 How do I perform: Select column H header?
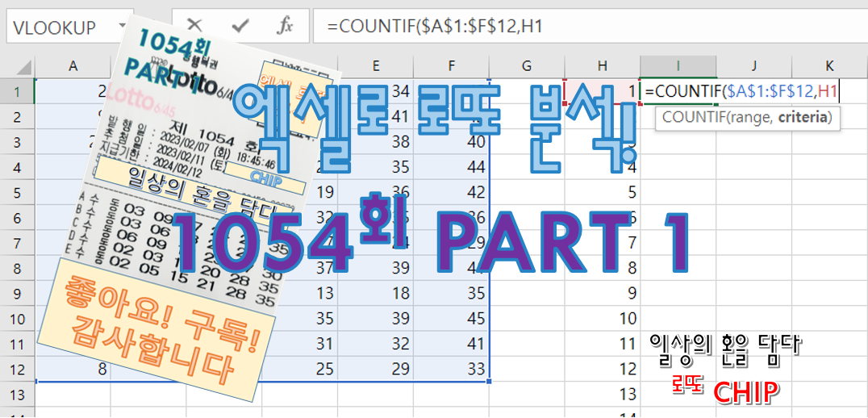pos(603,66)
